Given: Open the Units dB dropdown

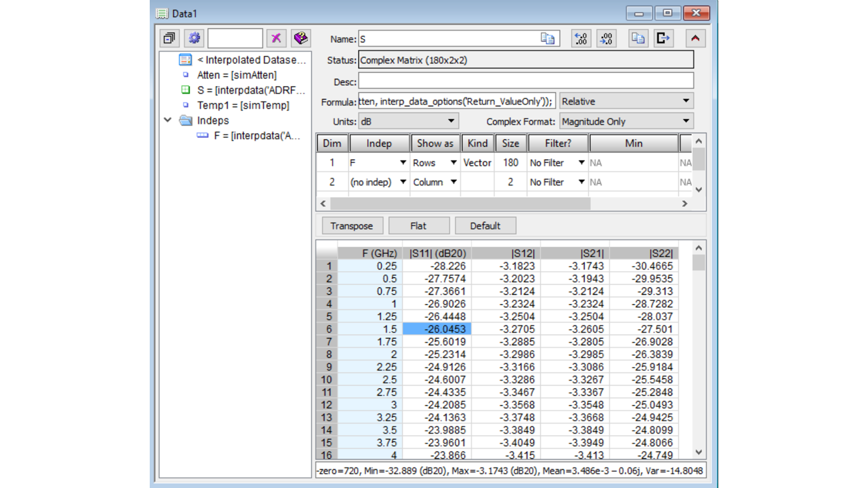Looking at the screenshot, I should [409, 121].
